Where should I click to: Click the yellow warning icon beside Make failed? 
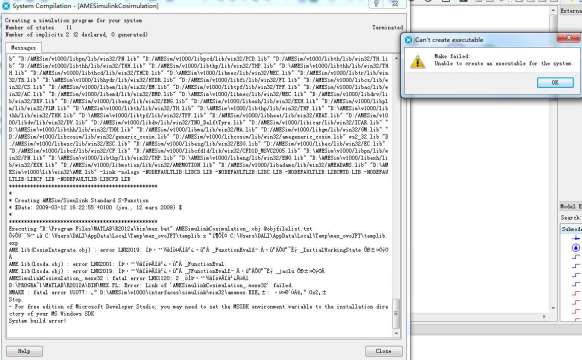point(418,62)
